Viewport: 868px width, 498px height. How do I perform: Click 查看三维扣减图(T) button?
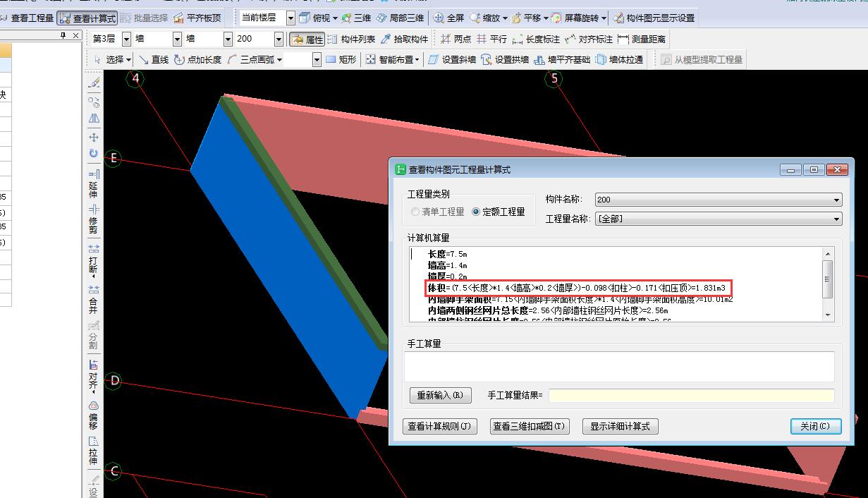click(x=530, y=427)
